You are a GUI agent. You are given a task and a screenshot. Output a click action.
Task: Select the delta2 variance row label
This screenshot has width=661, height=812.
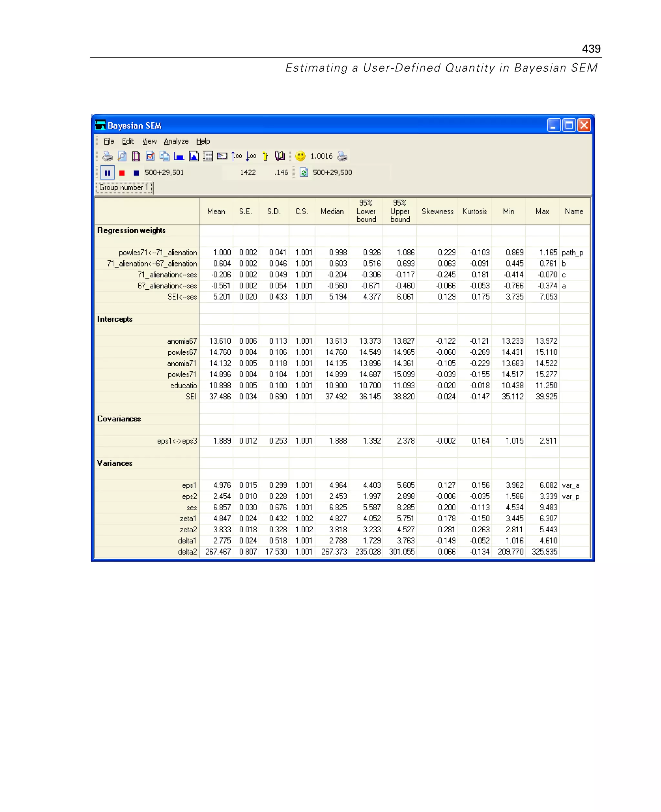pos(187,552)
